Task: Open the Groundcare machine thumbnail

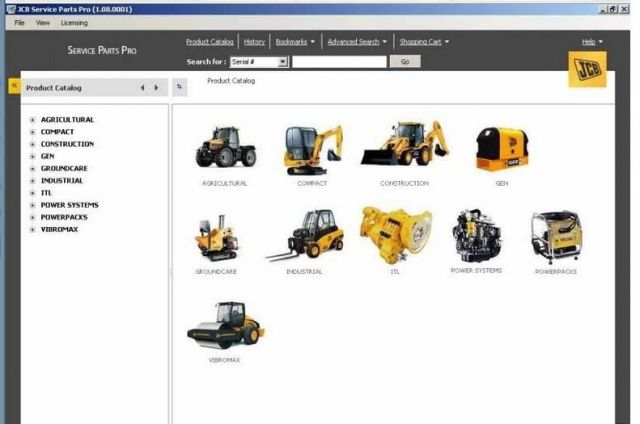Action: click(216, 238)
